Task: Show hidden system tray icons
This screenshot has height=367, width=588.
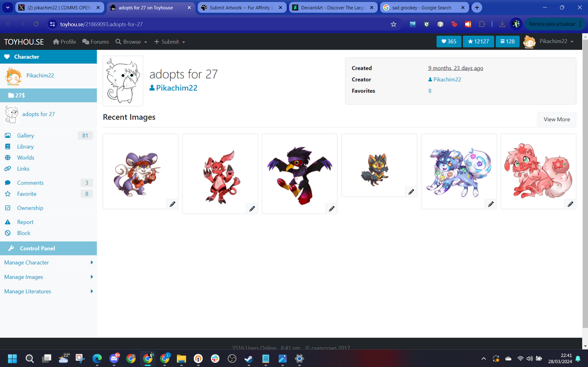Action: tap(483, 359)
